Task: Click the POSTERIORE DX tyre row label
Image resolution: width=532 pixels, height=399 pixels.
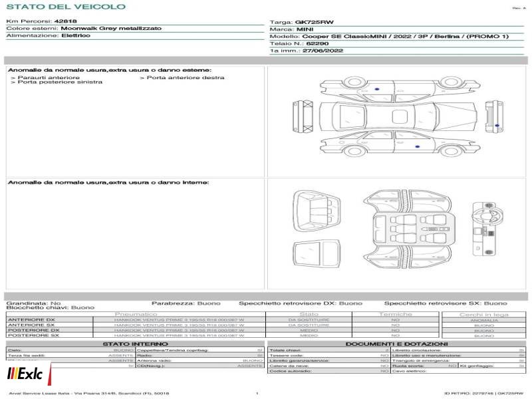Action: 33,330
